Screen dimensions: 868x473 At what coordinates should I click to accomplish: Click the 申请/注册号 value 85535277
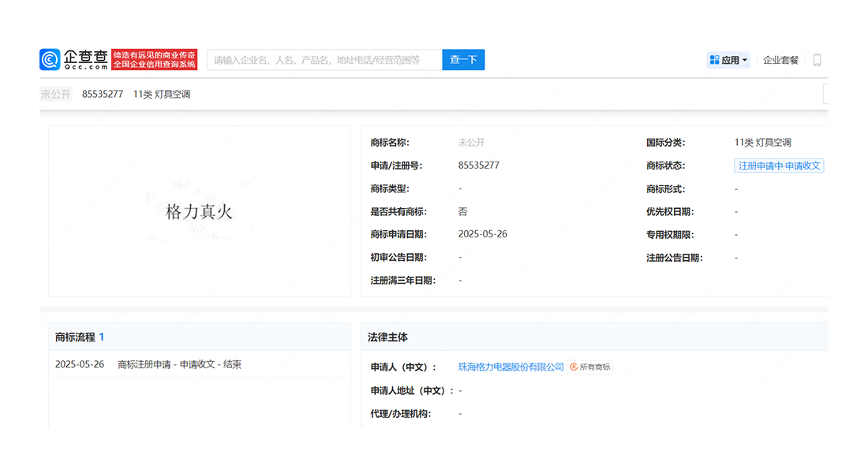click(x=479, y=166)
